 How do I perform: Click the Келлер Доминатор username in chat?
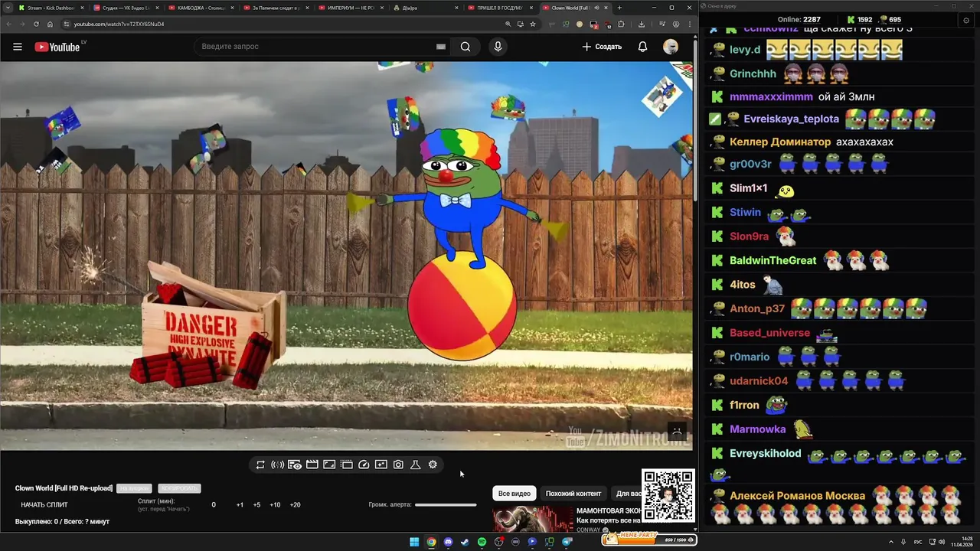[x=780, y=142]
